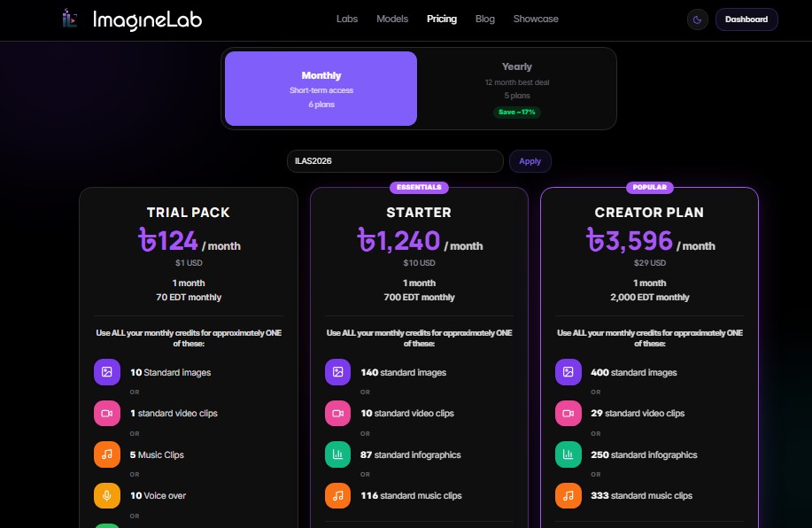Click "$10 USD" text
This screenshot has width=812, height=528.
pyautogui.click(x=419, y=263)
